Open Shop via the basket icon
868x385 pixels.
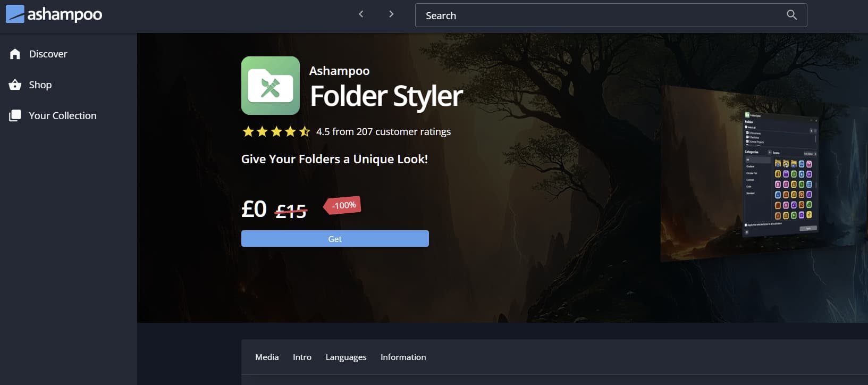(15, 85)
